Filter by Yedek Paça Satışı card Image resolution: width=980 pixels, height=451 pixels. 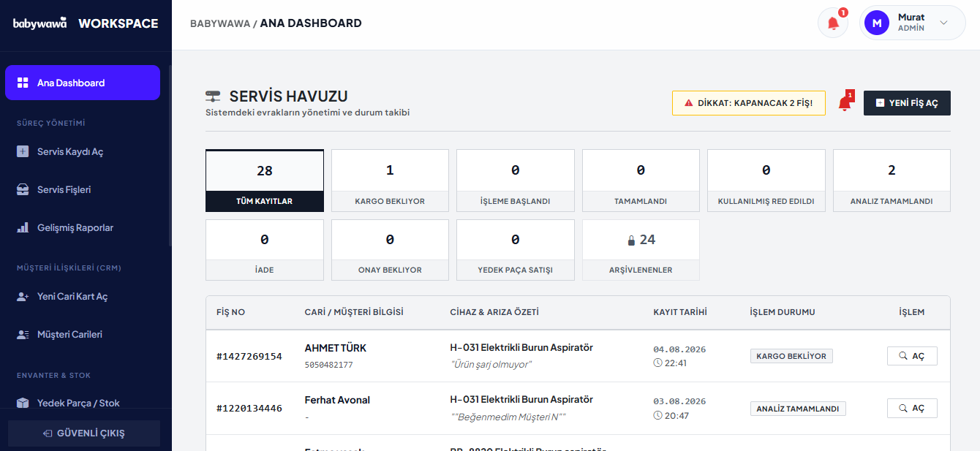[x=516, y=250]
